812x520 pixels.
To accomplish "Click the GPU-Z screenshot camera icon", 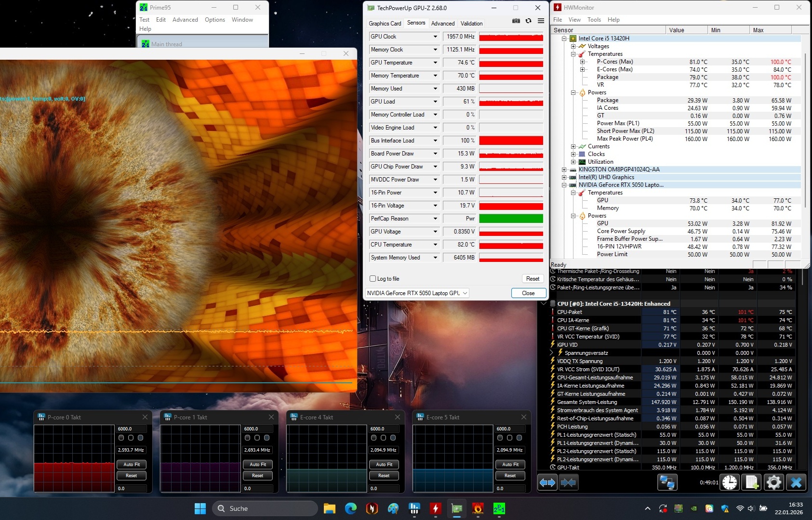I will tap(516, 21).
